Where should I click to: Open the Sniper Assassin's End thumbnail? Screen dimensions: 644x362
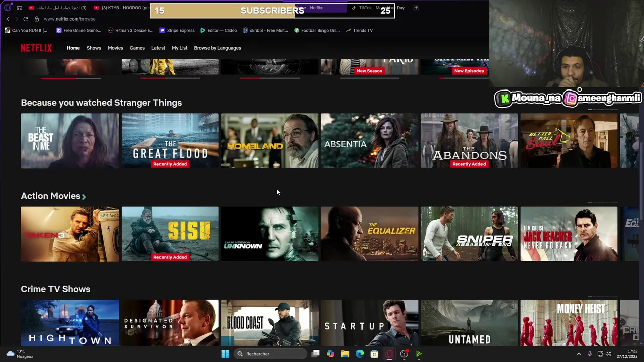point(469,234)
